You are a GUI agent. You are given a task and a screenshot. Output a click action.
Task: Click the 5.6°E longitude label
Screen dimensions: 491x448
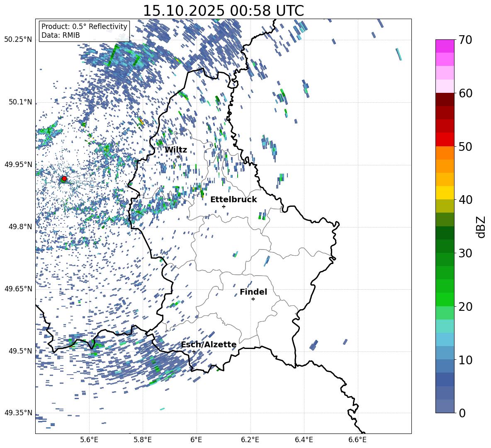point(89,440)
